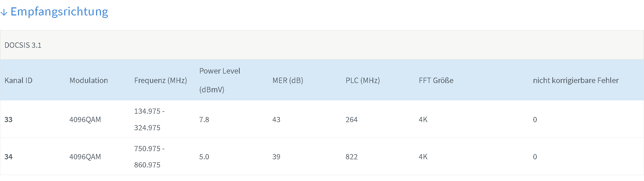Click the PLC value 264
This screenshot has height=181, width=644.
pyautogui.click(x=352, y=119)
